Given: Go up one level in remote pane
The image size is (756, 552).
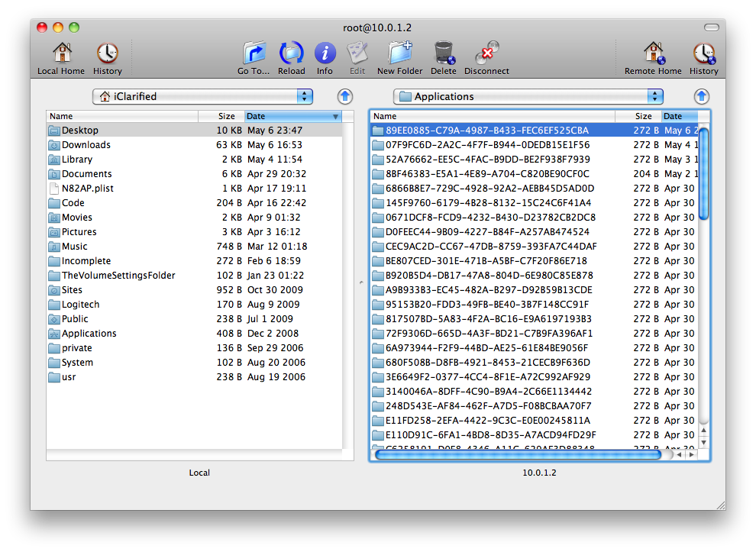Looking at the screenshot, I should (702, 96).
